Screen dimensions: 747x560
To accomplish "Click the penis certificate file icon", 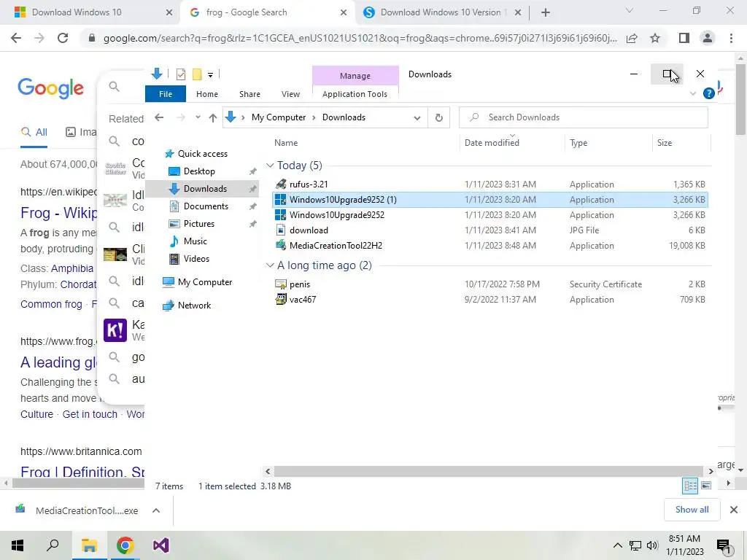I will click(x=281, y=284).
